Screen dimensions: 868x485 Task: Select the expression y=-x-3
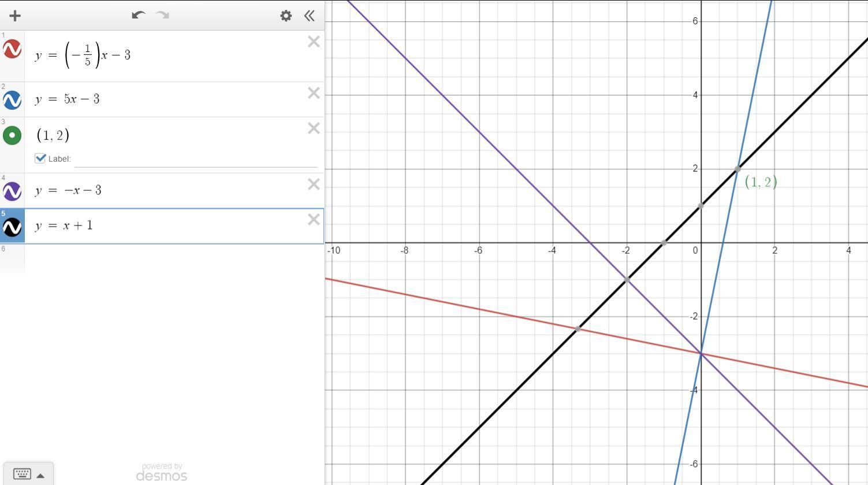point(68,190)
